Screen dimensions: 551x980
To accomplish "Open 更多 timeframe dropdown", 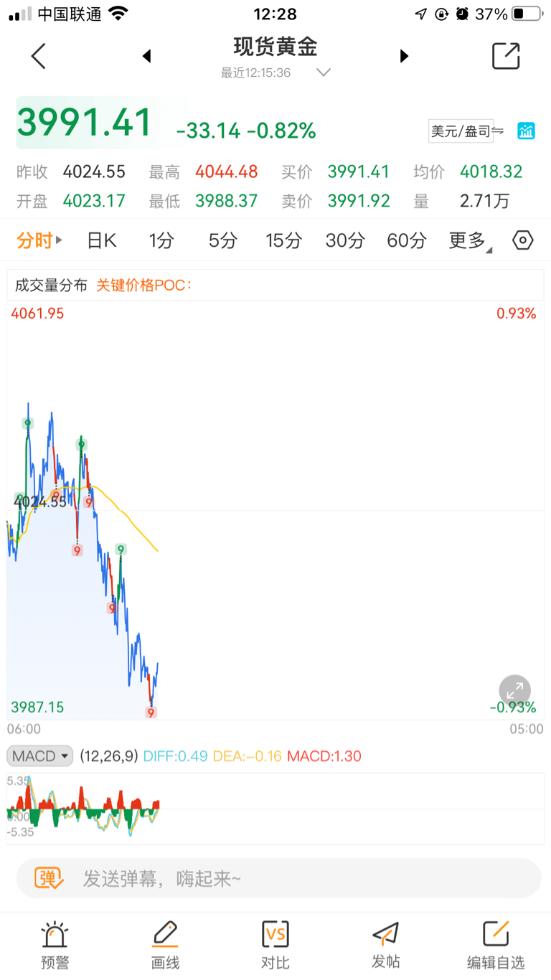I will pyautogui.click(x=470, y=241).
